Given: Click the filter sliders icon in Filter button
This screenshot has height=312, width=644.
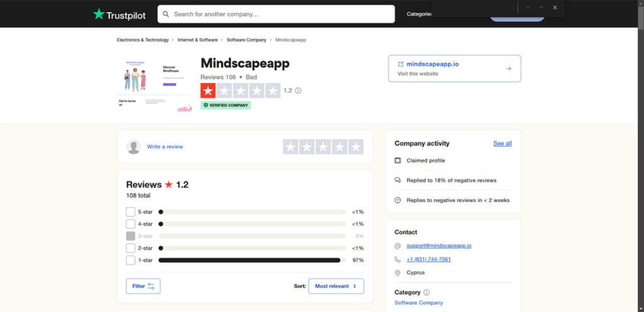Looking at the screenshot, I should tap(151, 286).
